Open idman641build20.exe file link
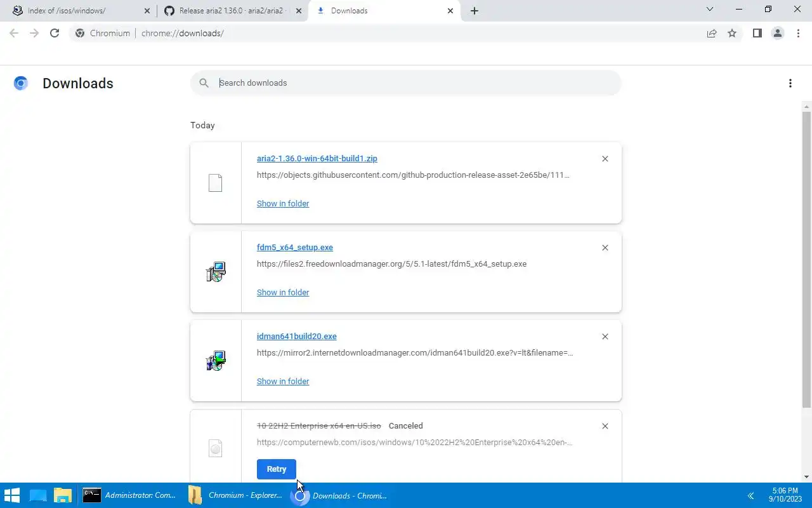 pyautogui.click(x=296, y=337)
